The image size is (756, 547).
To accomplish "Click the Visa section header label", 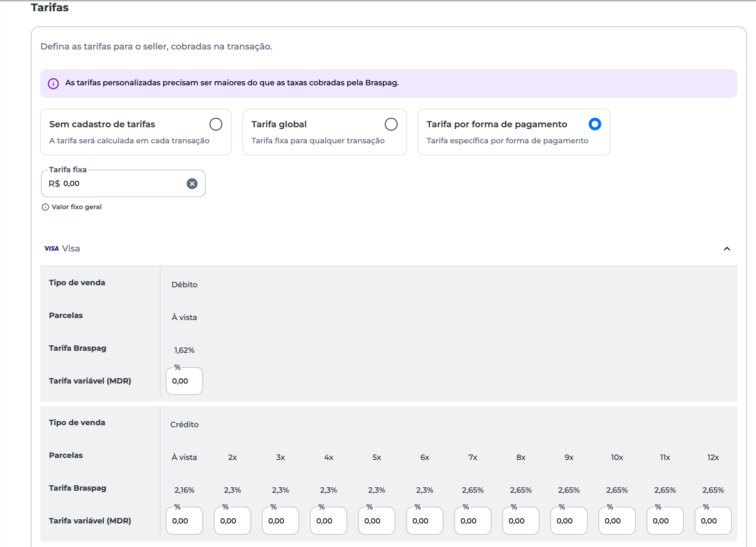I will [71, 248].
